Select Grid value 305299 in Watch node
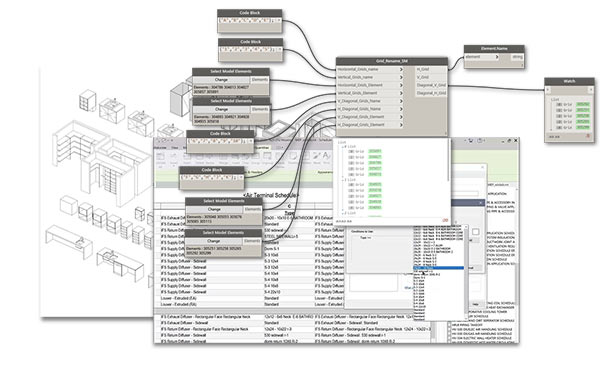The height and width of the screenshot is (365, 615). click(x=583, y=127)
